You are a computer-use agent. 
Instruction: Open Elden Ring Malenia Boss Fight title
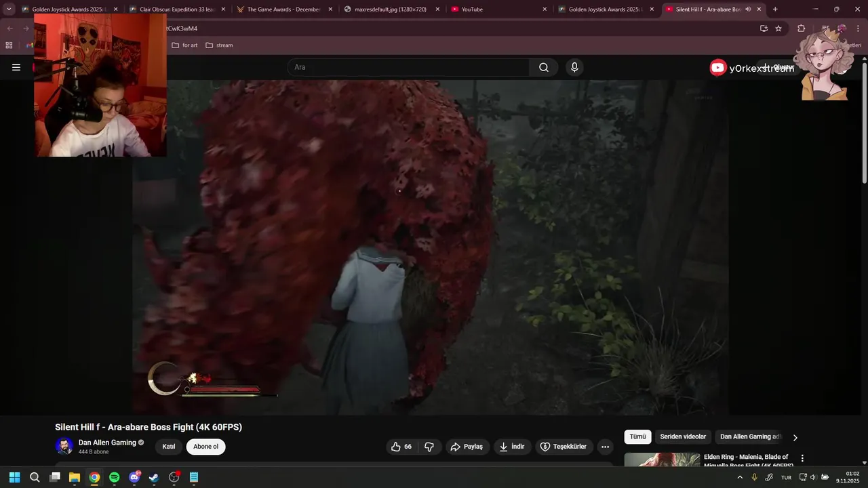tap(748, 461)
